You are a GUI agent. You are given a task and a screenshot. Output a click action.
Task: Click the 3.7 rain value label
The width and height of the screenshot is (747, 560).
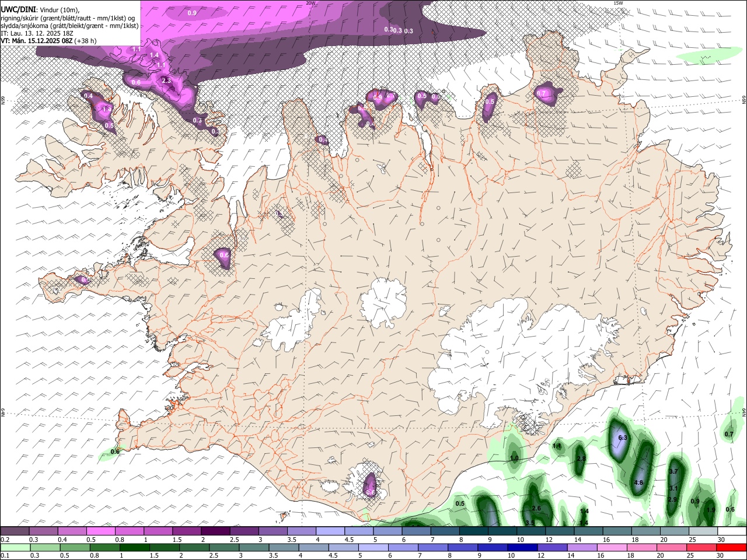click(x=673, y=471)
